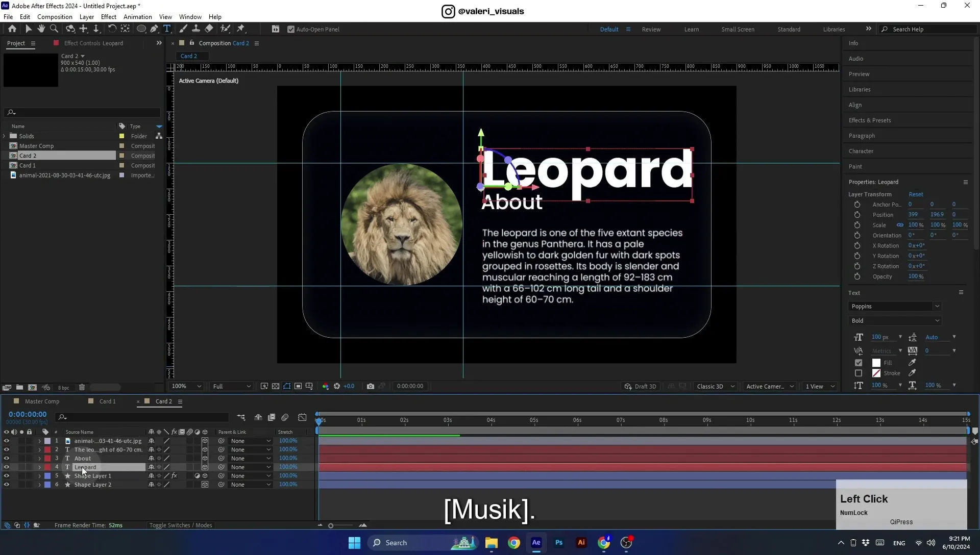
Task: Click the Home icon in toolbar
Action: pyautogui.click(x=12, y=29)
